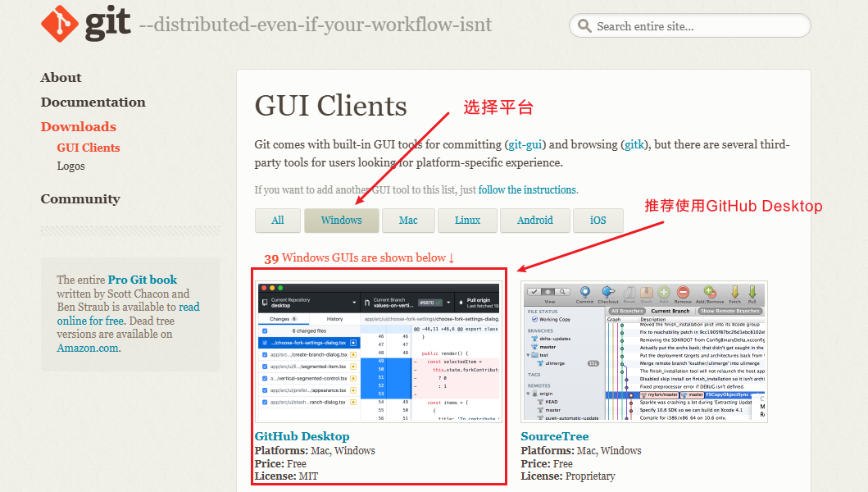Select the GUI Clients sidebar sub-link
The image size is (868, 492).
(x=89, y=148)
